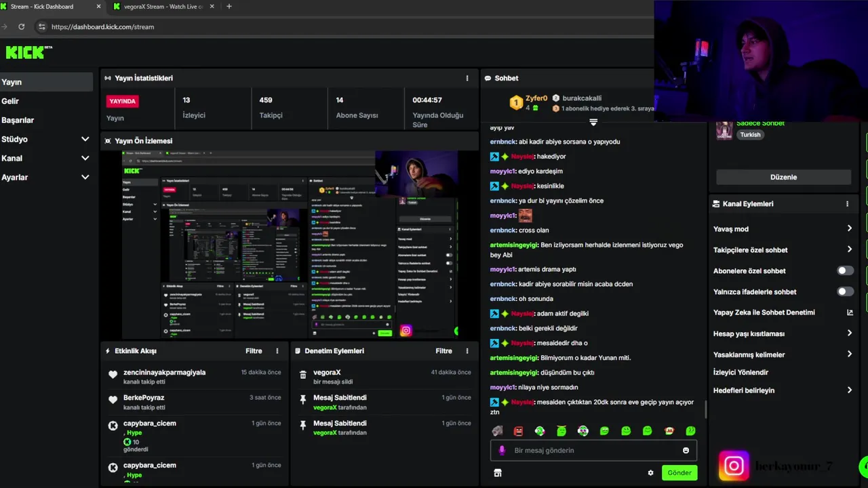The width and height of the screenshot is (868, 488).
Task: Click the stream preview thumbnail
Action: click(x=290, y=245)
